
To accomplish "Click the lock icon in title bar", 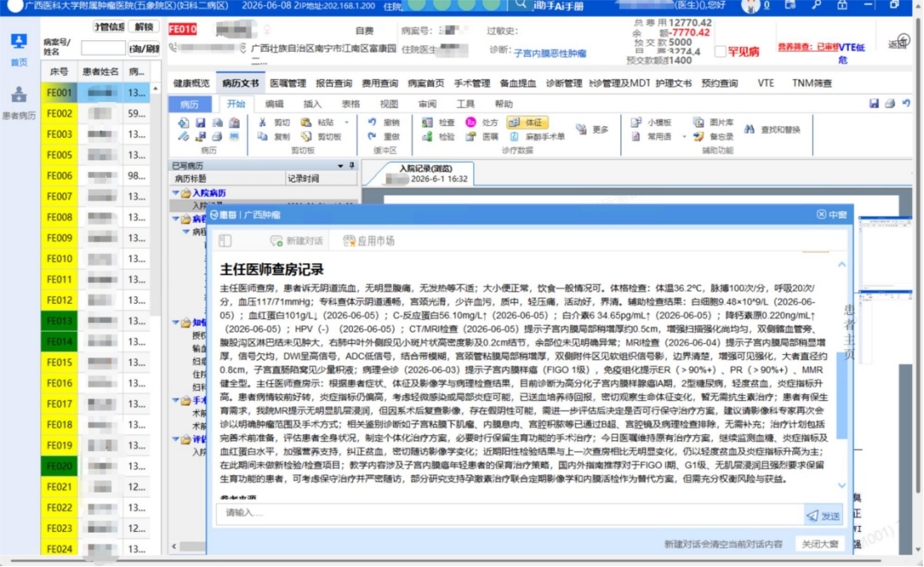I will pos(842,5).
